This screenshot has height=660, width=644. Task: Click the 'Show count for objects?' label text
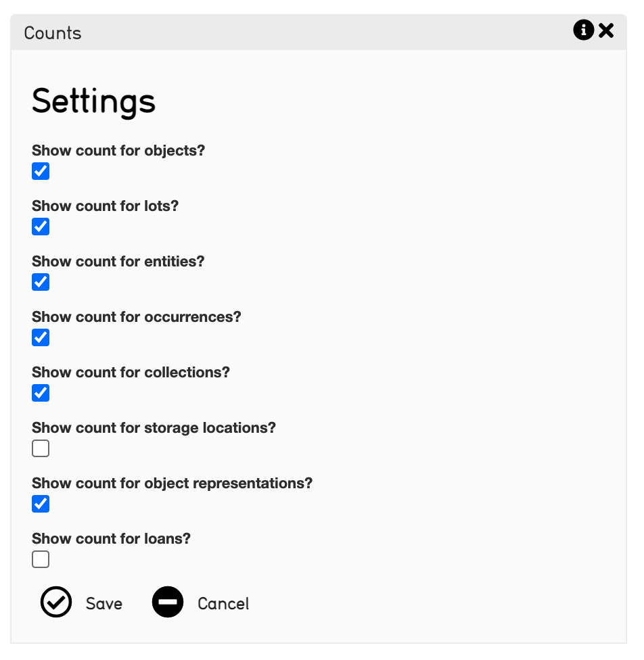[x=118, y=151]
